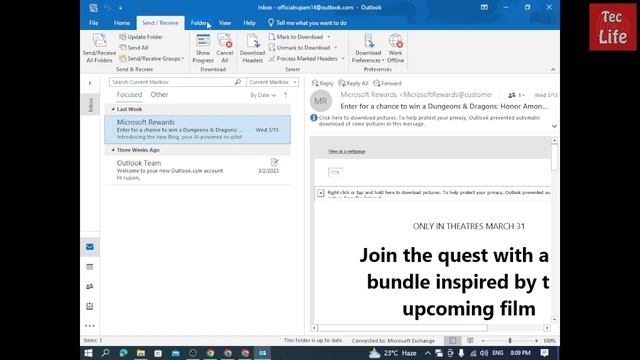Click Send All in ribbon
Image resolution: width=640 pixels, height=360 pixels.
pos(134,47)
